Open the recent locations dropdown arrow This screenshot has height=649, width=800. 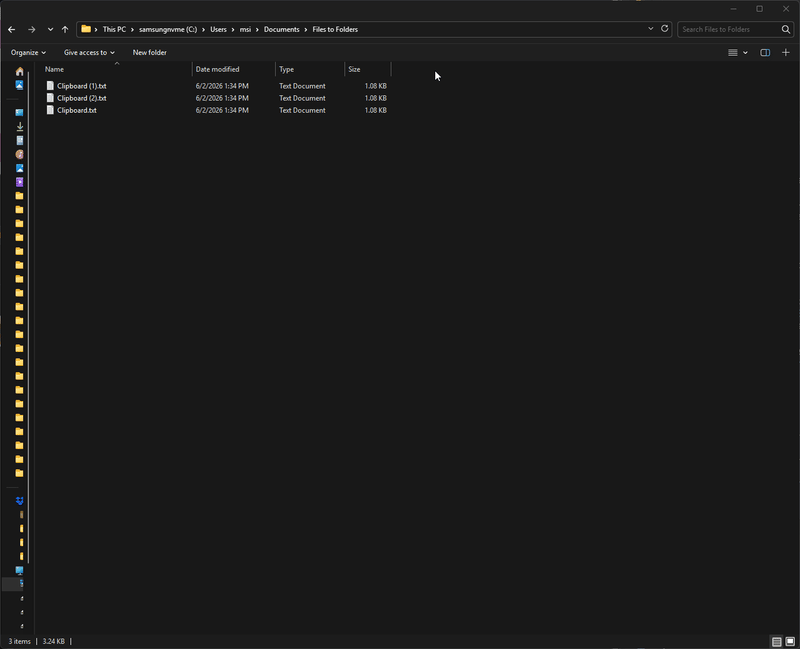point(50,30)
